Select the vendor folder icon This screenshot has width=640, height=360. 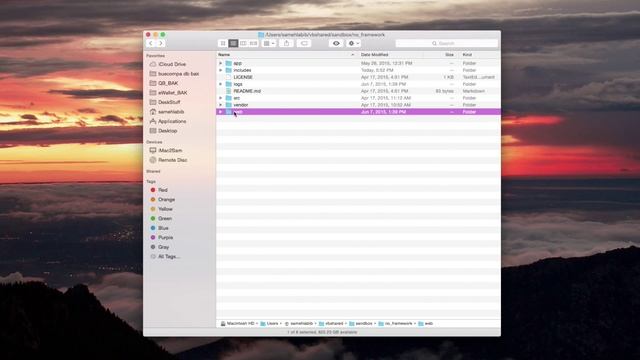229,105
